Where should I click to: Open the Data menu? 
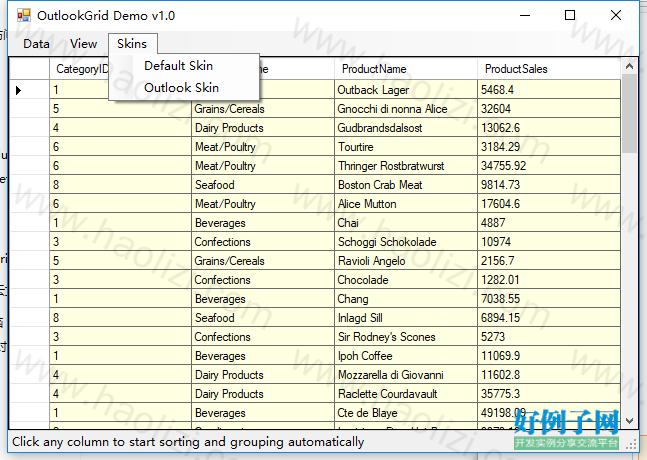(36, 44)
